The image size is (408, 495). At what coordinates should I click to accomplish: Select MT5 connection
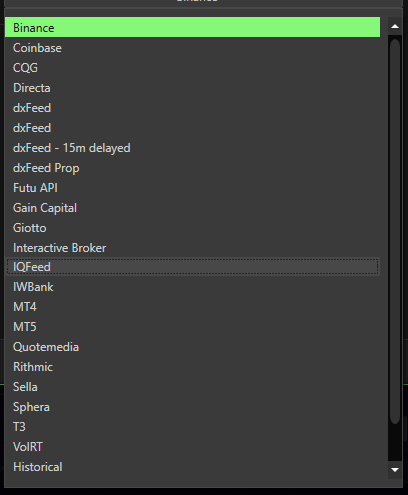[x=192, y=327]
